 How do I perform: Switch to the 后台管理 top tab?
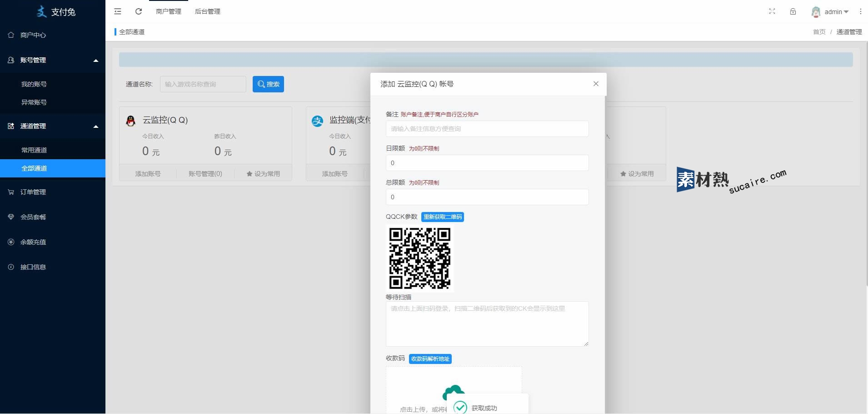207,11
